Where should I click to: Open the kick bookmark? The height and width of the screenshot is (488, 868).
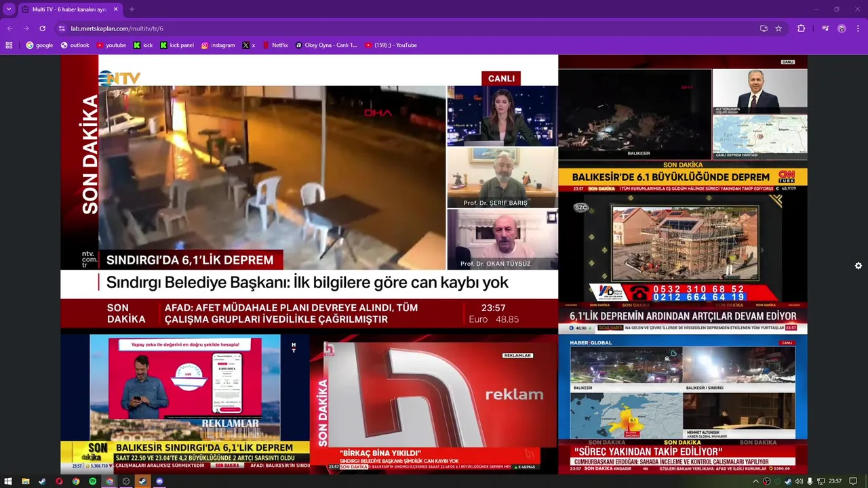pyautogui.click(x=143, y=45)
